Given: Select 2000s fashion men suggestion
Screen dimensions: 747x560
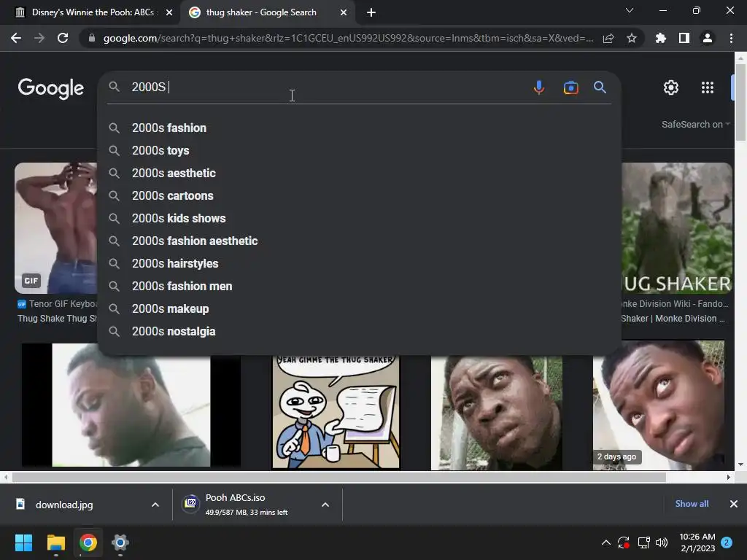Looking at the screenshot, I should point(359,286).
